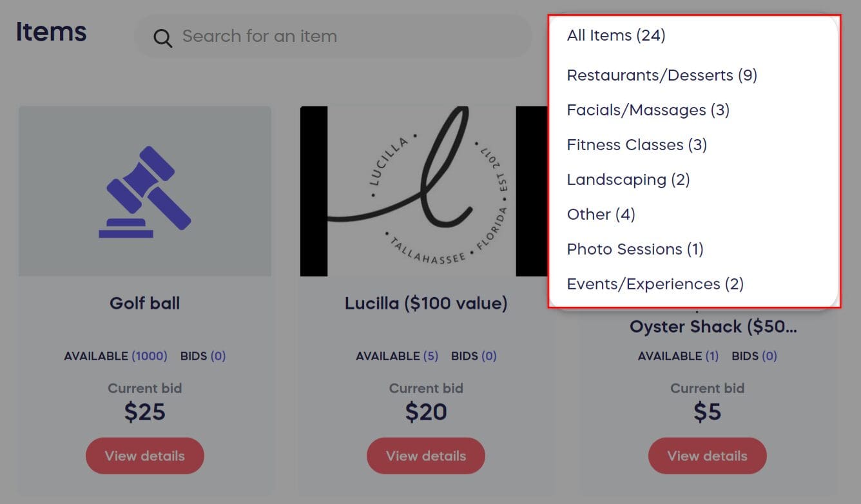Image resolution: width=861 pixels, height=504 pixels.
Task: Choose Restaurants/Desserts (9) filter
Action: click(661, 75)
